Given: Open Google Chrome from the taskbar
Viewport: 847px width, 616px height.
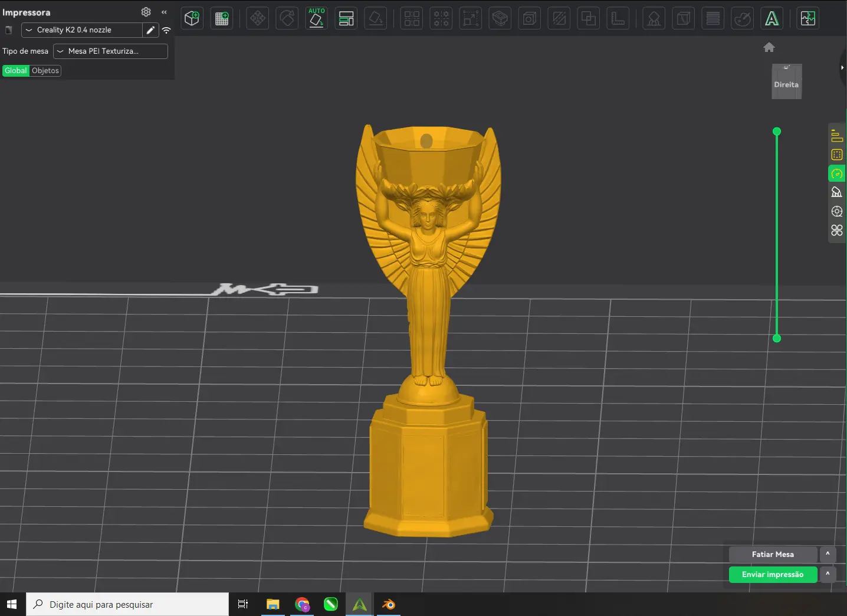Looking at the screenshot, I should pos(302,604).
